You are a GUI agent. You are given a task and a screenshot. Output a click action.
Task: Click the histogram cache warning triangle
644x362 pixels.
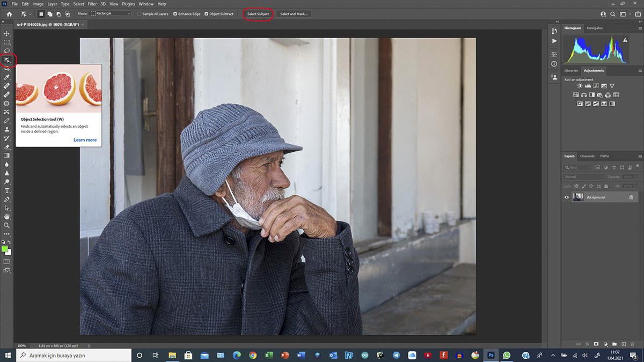tap(625, 40)
